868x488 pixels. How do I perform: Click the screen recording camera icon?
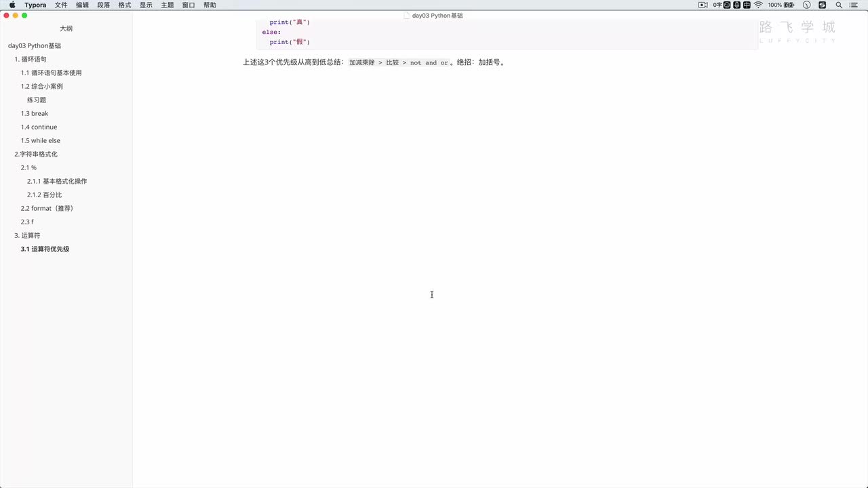(703, 5)
